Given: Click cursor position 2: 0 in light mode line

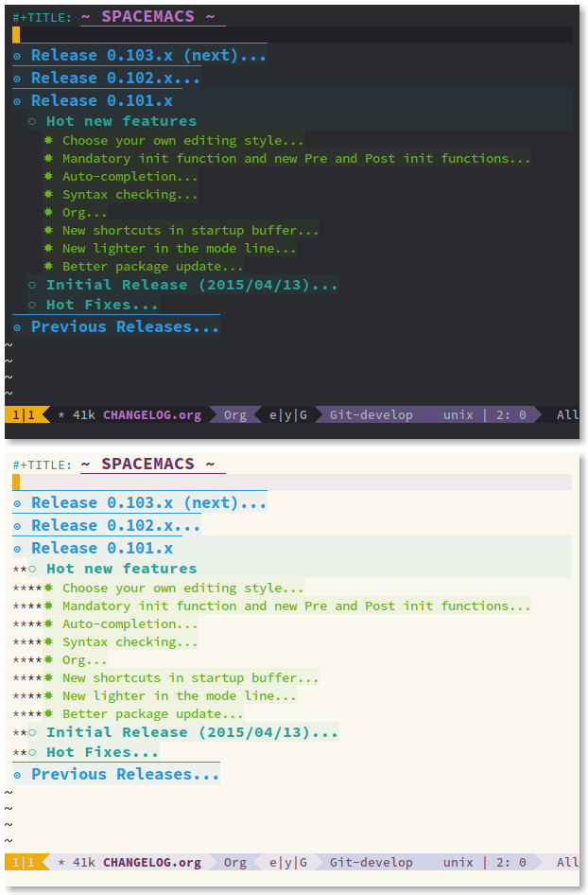Looking at the screenshot, I should [511, 863].
